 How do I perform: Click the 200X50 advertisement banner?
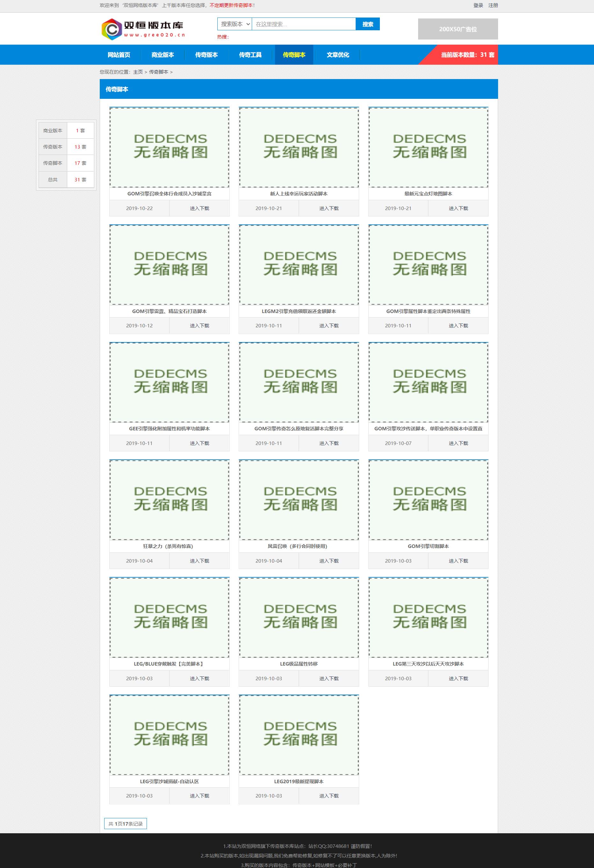point(457,29)
